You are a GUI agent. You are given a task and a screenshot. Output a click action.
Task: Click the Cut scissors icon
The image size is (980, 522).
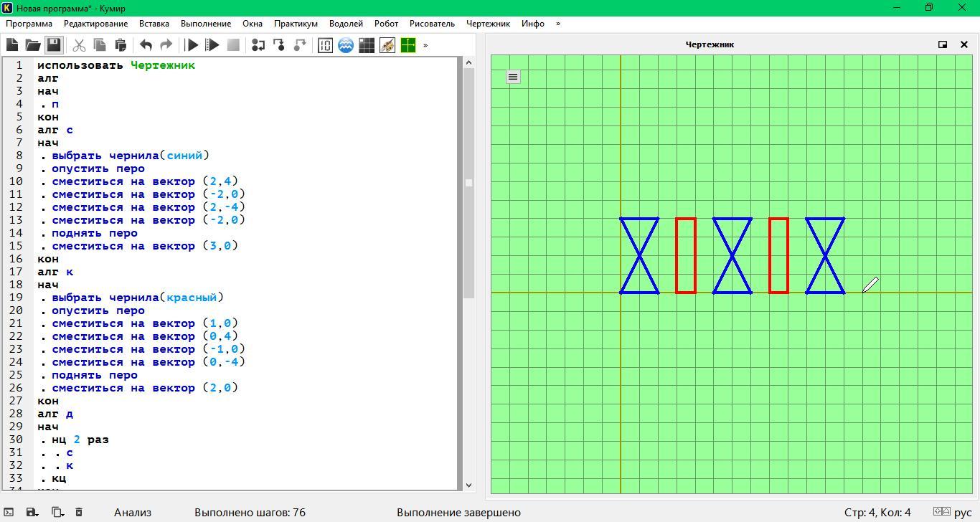click(x=79, y=45)
